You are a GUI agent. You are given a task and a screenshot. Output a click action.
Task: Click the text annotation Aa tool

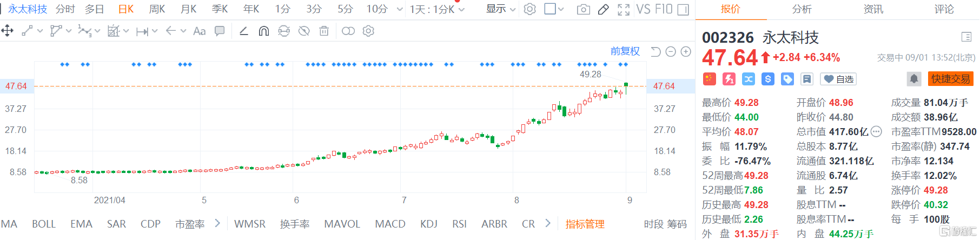(199, 31)
